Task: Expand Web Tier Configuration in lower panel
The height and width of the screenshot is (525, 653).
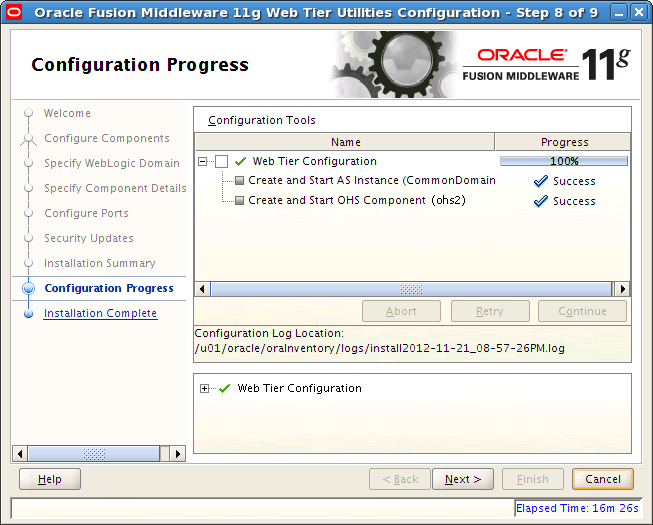Action: [x=204, y=388]
